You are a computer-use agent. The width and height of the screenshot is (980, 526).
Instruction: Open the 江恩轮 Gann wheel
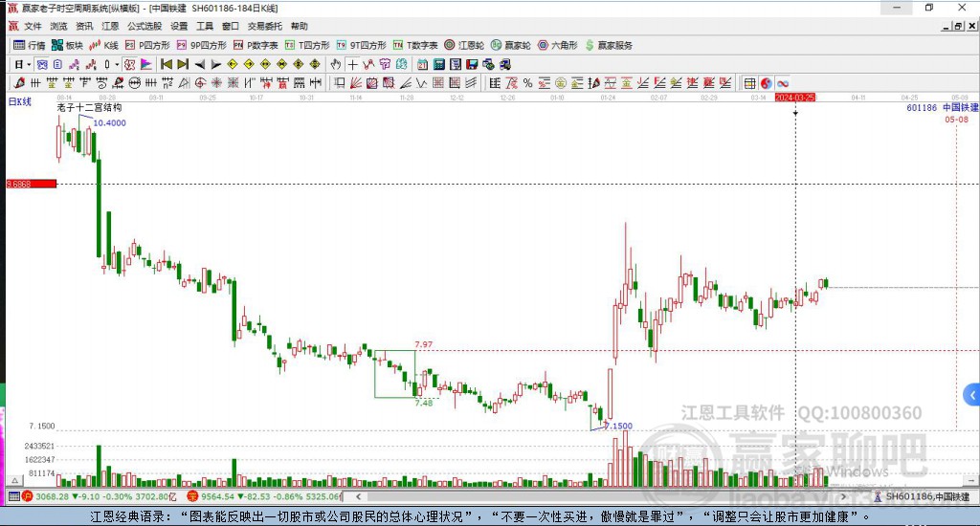[464, 46]
